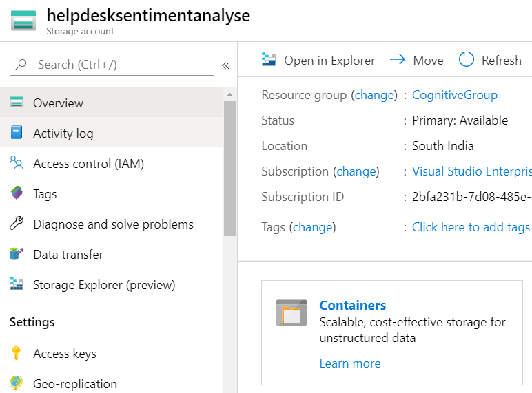Click Open in Explorer label
Image resolution: width=532 pixels, height=393 pixels.
[329, 61]
